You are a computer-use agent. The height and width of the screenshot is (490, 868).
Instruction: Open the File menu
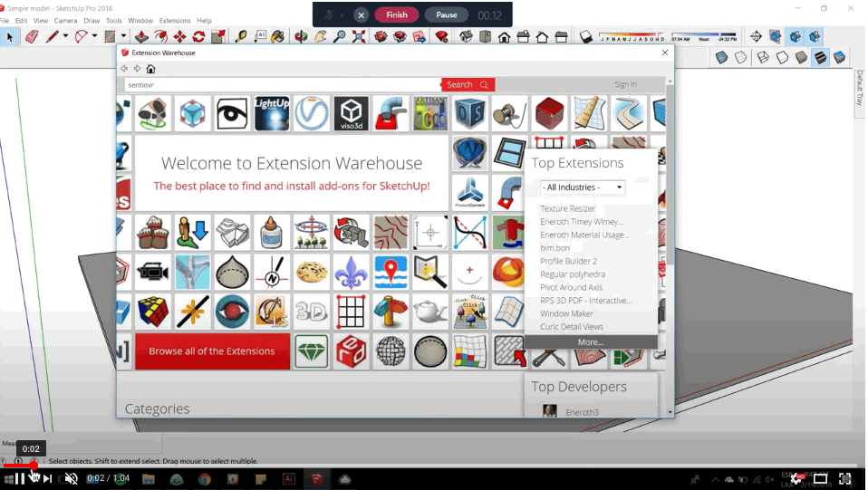pyautogui.click(x=5, y=21)
